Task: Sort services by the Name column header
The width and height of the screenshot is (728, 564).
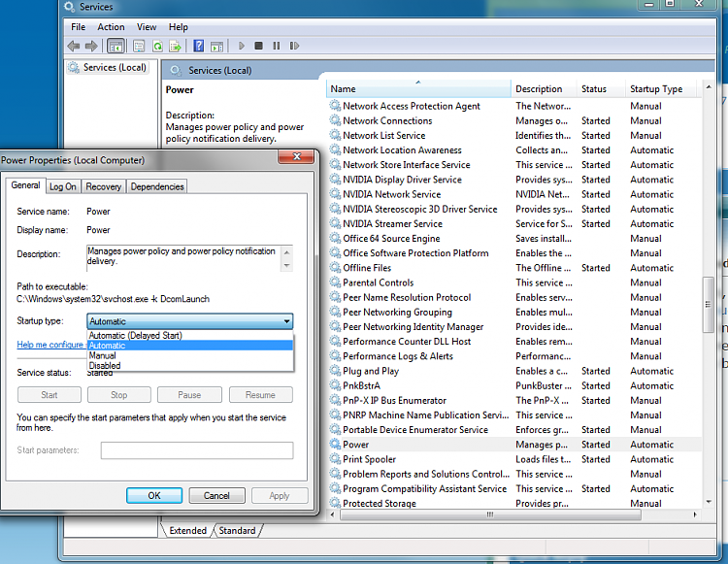Action: (x=418, y=88)
